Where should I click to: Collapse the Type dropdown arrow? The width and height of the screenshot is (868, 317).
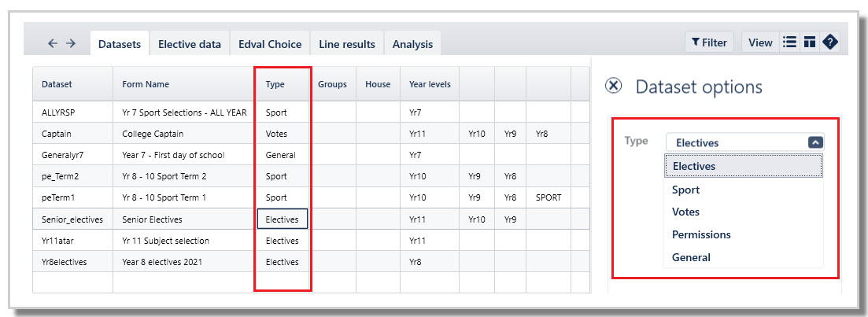tap(815, 142)
